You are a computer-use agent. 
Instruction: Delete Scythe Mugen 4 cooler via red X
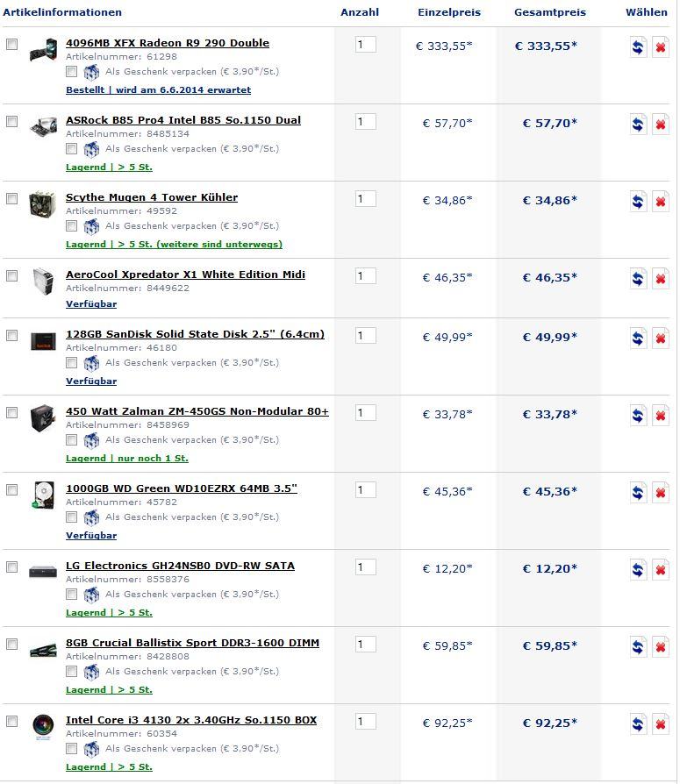point(660,202)
